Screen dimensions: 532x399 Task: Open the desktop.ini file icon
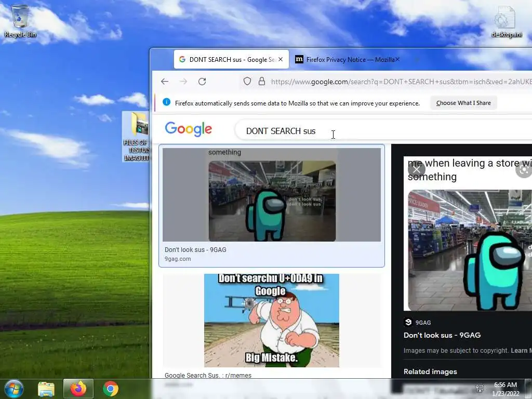(506, 21)
